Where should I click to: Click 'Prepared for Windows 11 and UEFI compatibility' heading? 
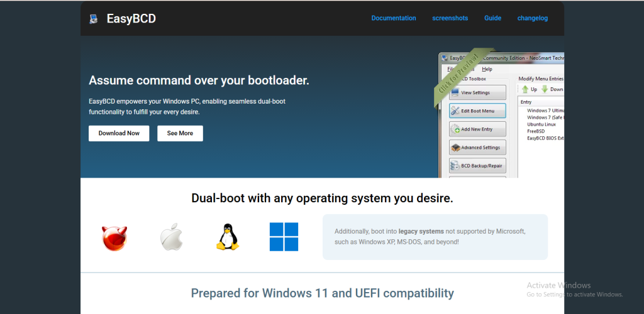click(323, 293)
